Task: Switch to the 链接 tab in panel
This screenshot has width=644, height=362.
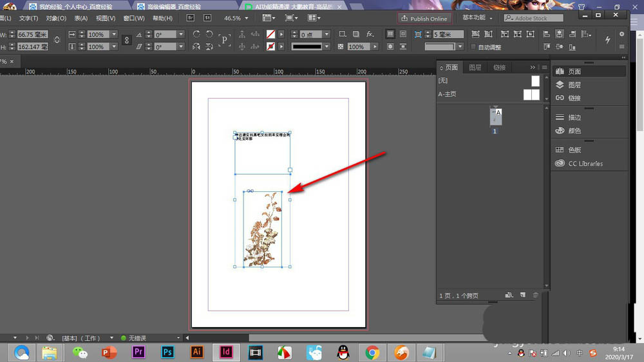Action: (x=500, y=68)
